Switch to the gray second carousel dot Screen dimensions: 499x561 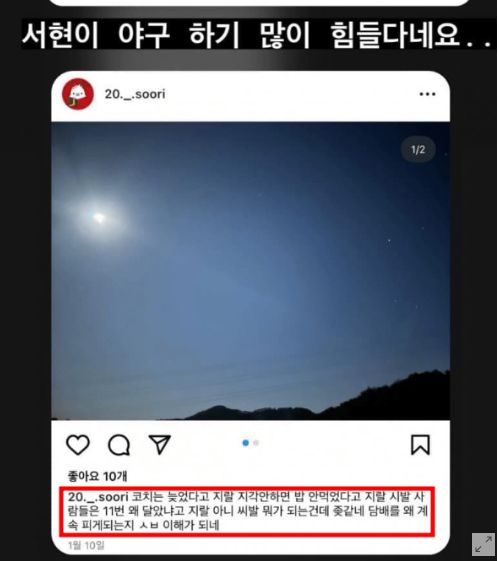pyautogui.click(x=256, y=443)
